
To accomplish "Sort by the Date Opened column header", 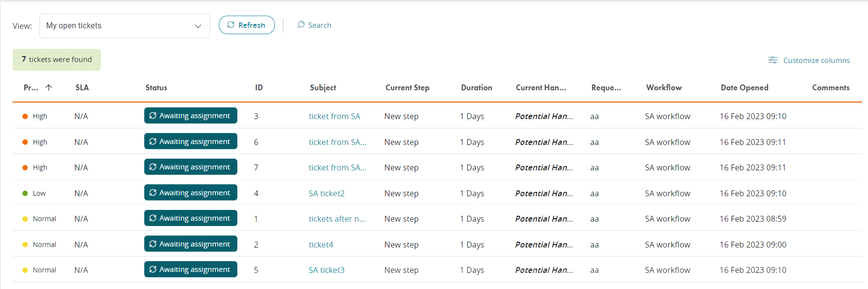I will [745, 87].
